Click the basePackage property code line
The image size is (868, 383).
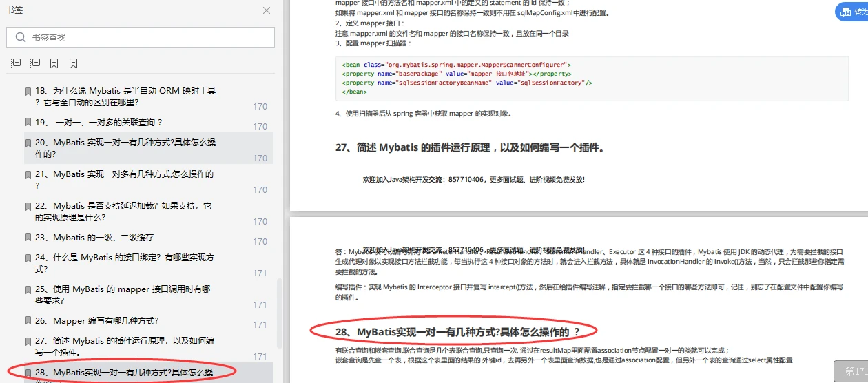click(456, 74)
